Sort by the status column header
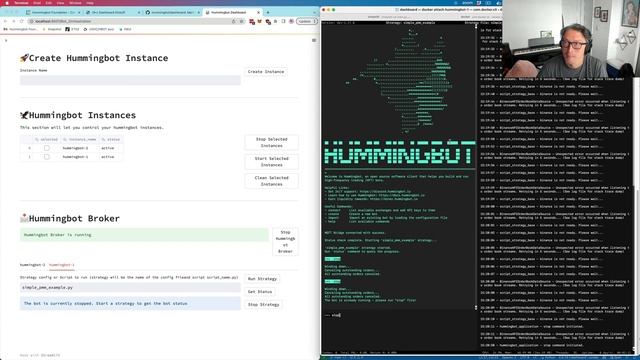Screen dimensions: 640x360 (111, 140)
